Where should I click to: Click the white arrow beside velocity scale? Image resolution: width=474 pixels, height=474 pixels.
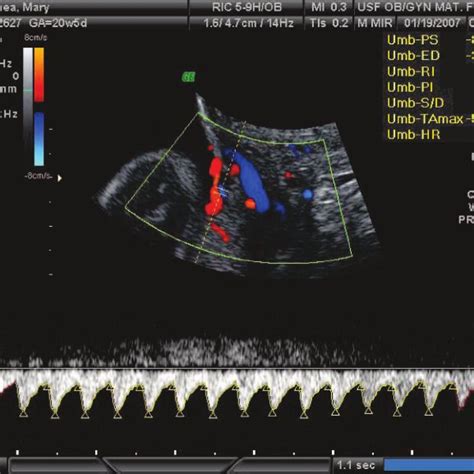[59, 178]
